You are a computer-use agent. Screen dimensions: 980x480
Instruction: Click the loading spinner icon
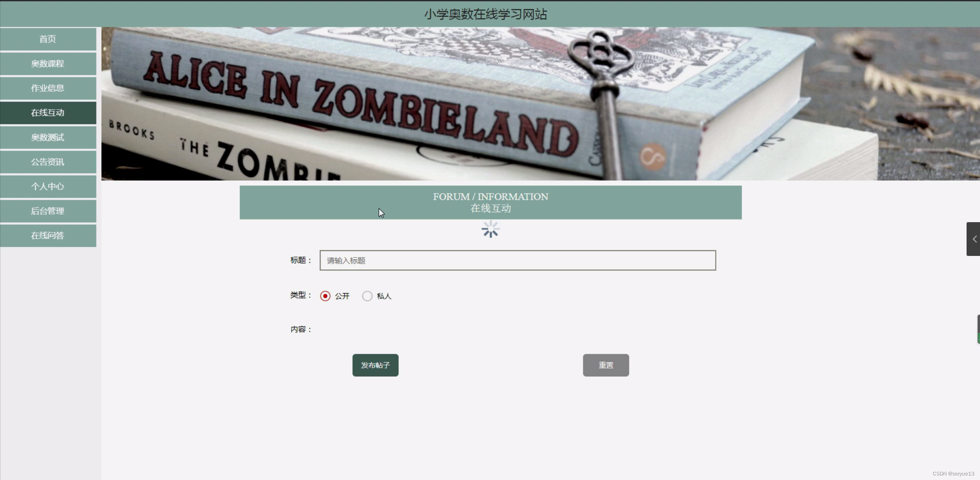pos(490,229)
